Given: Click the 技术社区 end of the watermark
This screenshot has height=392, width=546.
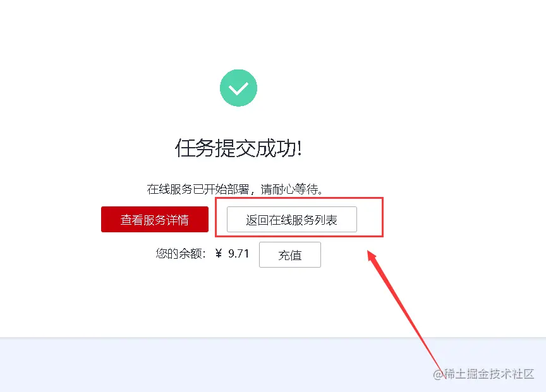Looking at the screenshot, I should coord(512,374).
